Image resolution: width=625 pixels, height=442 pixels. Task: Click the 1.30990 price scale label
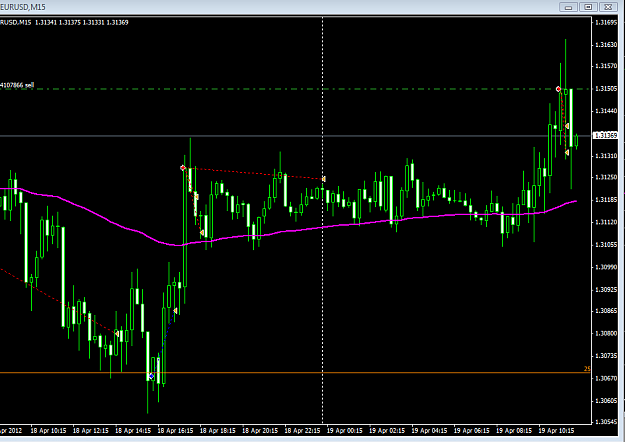tap(606, 267)
